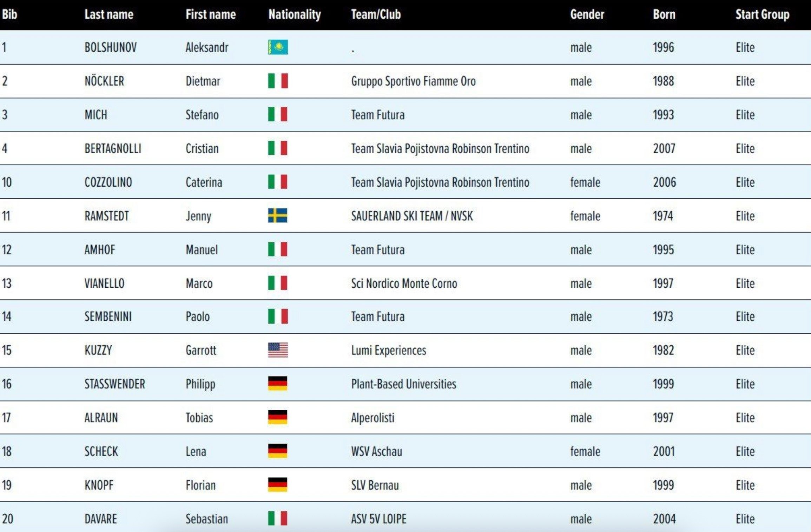This screenshot has height=532, width=811.
Task: Click the Start Group column header
Action: (x=762, y=14)
